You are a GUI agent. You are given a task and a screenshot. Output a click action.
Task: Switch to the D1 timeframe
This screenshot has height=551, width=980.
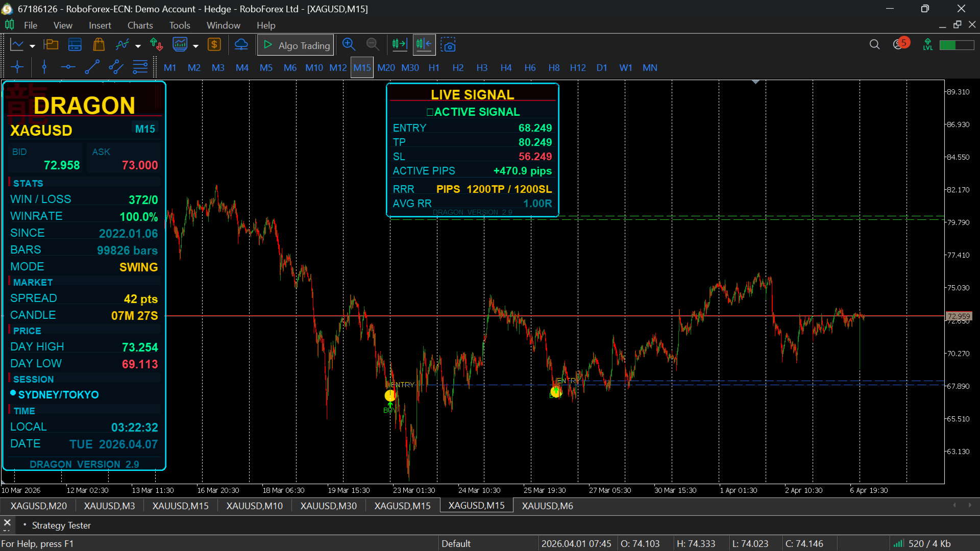tap(602, 67)
